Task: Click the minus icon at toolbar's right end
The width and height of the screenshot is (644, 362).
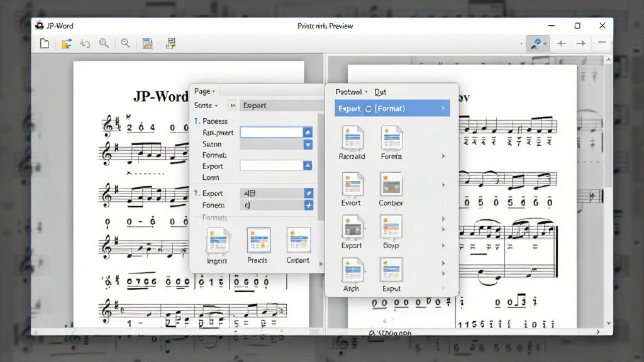Action: tap(602, 42)
